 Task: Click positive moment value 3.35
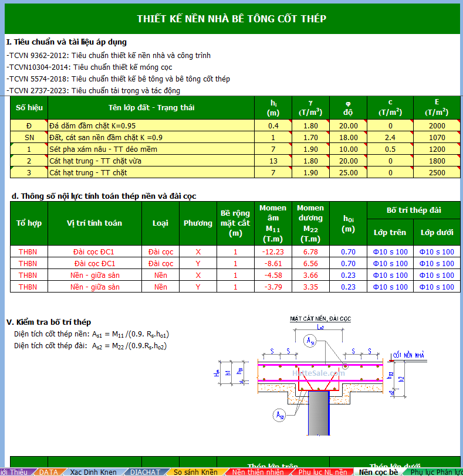tap(310, 287)
